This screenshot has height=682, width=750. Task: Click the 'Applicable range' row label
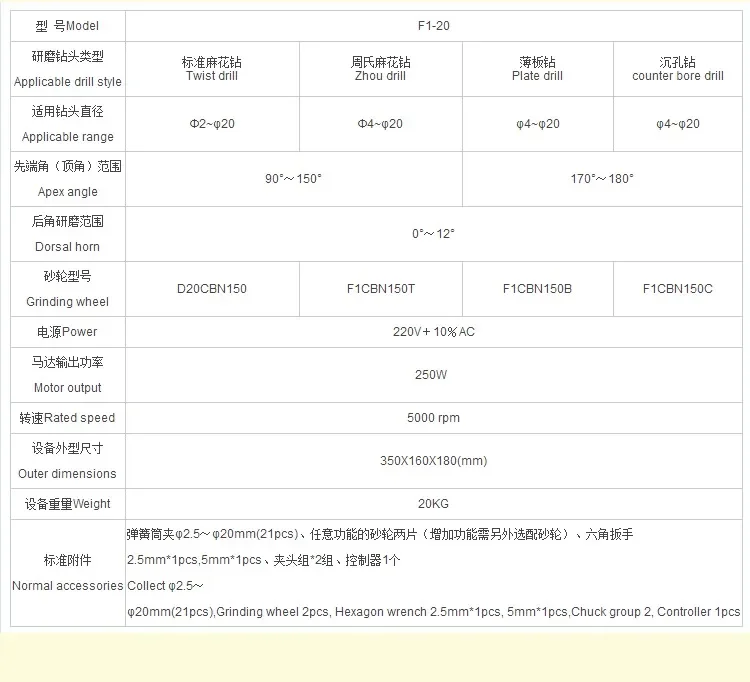tap(67, 137)
